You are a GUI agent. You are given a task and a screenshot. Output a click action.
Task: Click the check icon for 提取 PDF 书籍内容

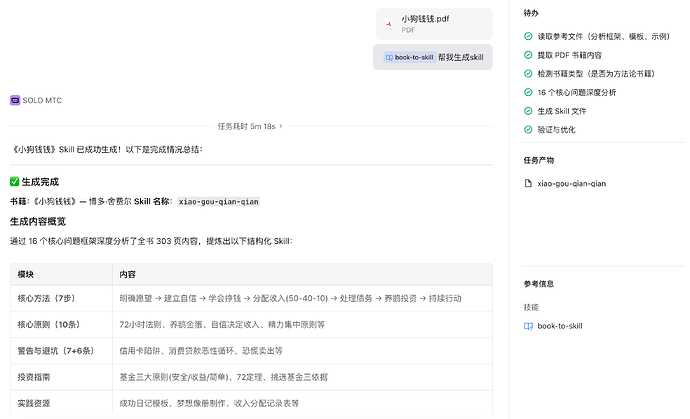coord(528,55)
